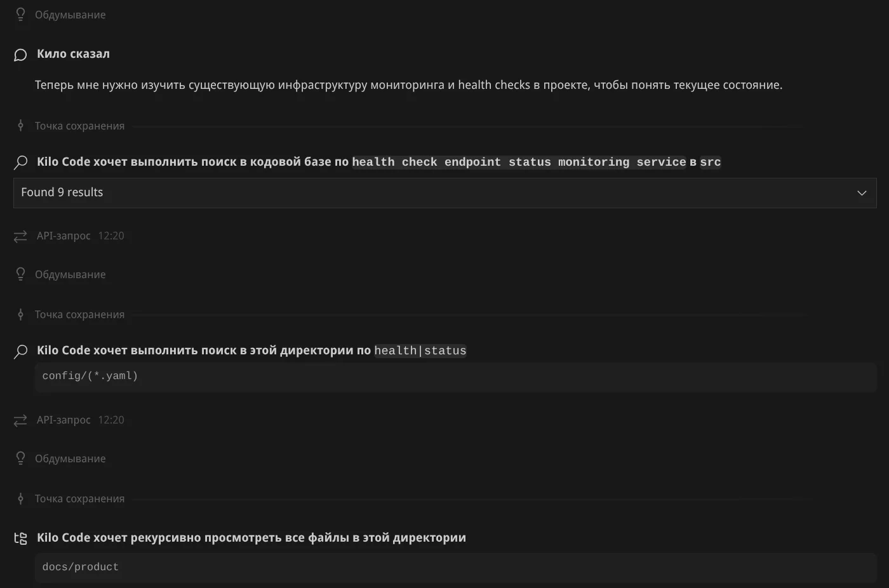
Task: Expand the "Обдумывание" label under the first API-запрос
Action: pos(70,274)
